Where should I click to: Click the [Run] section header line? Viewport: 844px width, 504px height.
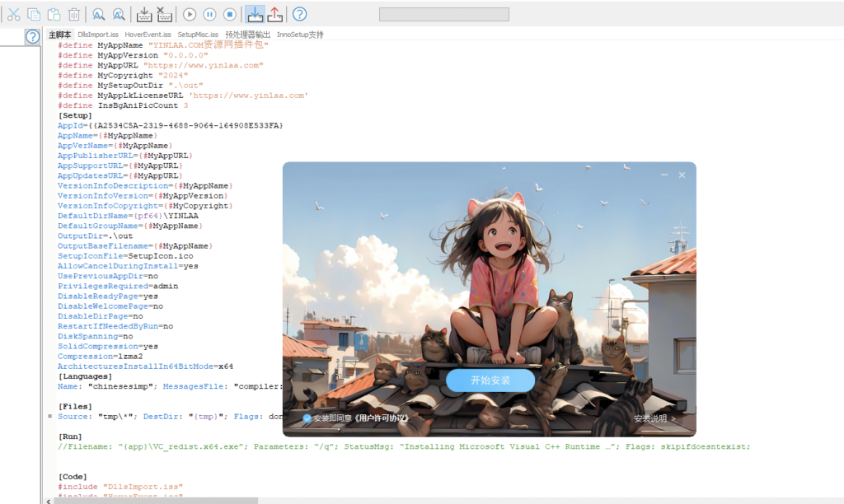click(x=70, y=436)
